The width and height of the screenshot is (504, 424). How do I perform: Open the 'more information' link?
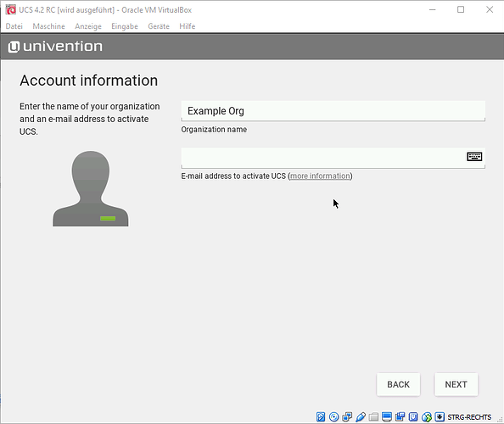pos(320,176)
